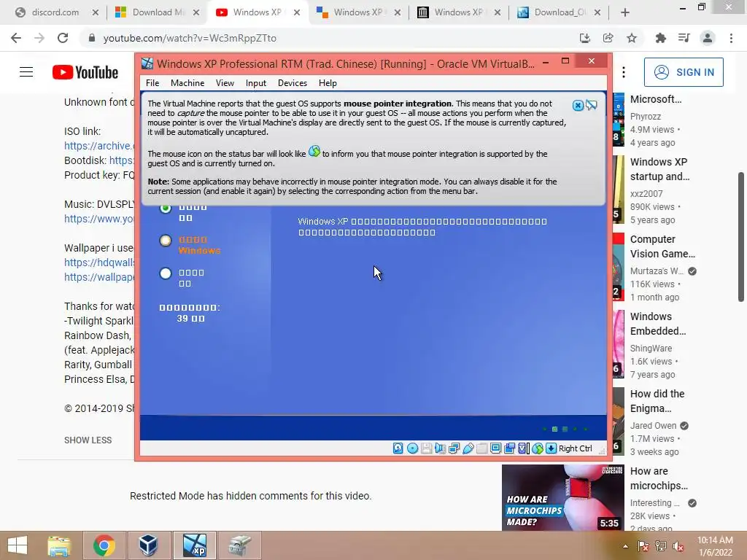Click the 'Computer Vision Game...' video title

click(x=662, y=246)
